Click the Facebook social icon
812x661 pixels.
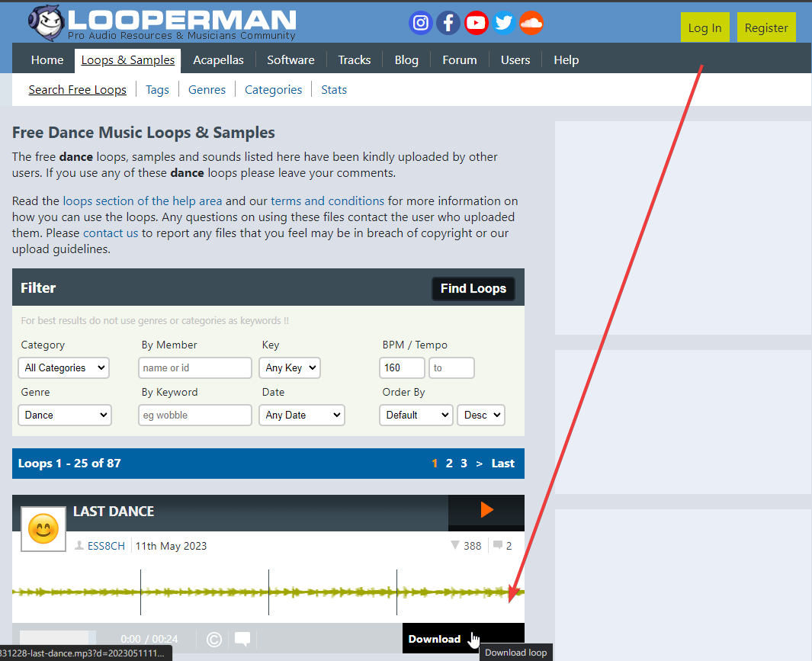click(x=448, y=24)
